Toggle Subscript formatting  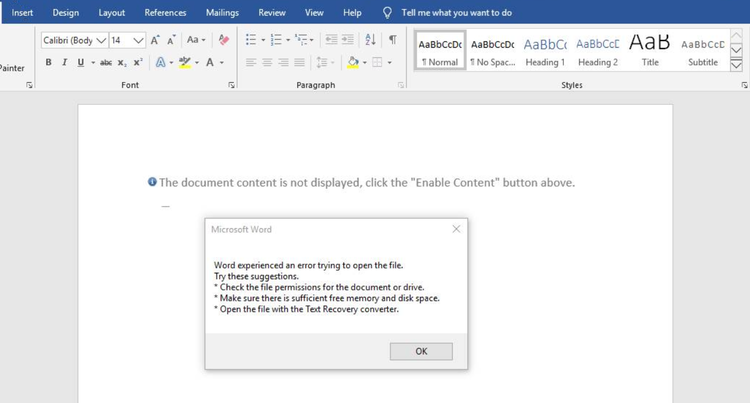[x=122, y=63]
